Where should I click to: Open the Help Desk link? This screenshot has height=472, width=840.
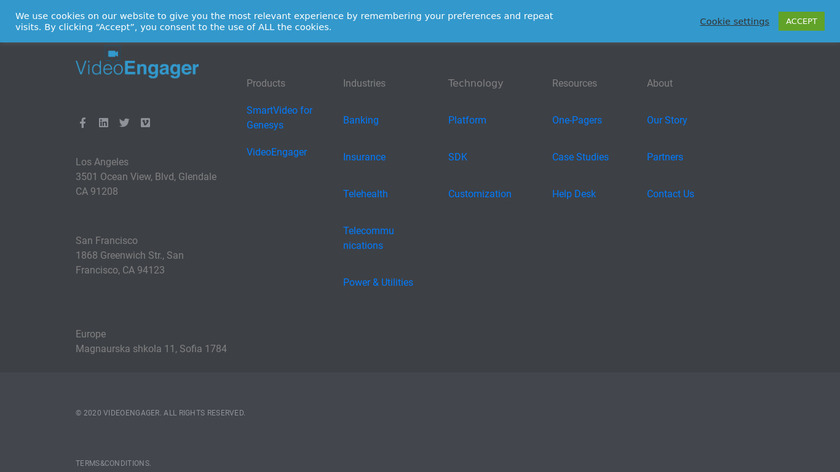click(x=573, y=194)
